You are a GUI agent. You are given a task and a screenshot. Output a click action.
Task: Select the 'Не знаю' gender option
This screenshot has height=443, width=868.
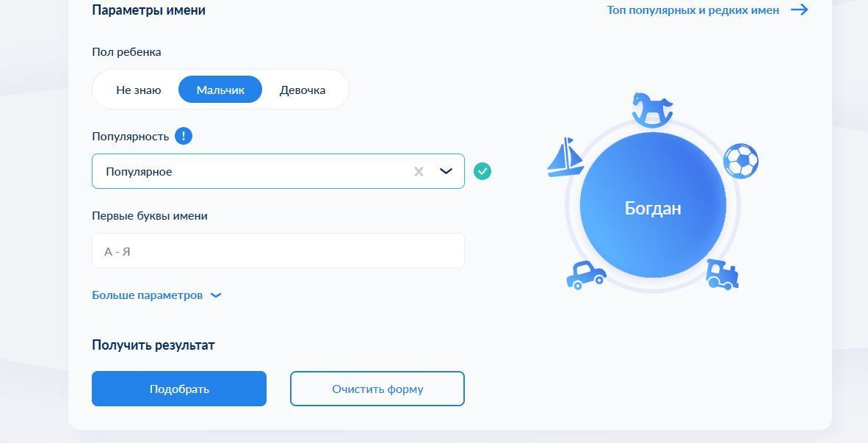pos(138,90)
